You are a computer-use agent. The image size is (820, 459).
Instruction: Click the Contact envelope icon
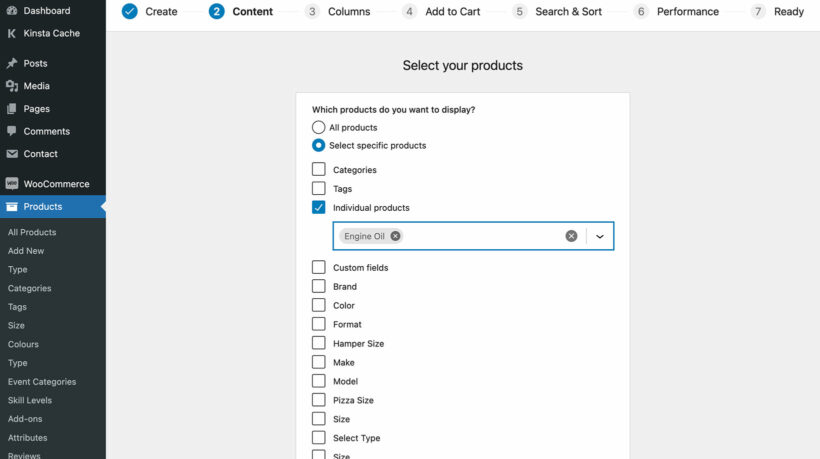[12, 154]
